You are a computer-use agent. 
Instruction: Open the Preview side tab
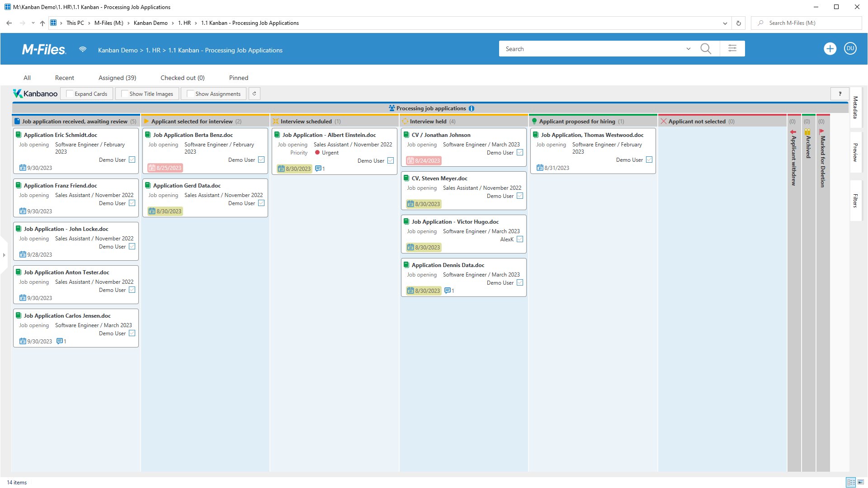(x=855, y=152)
